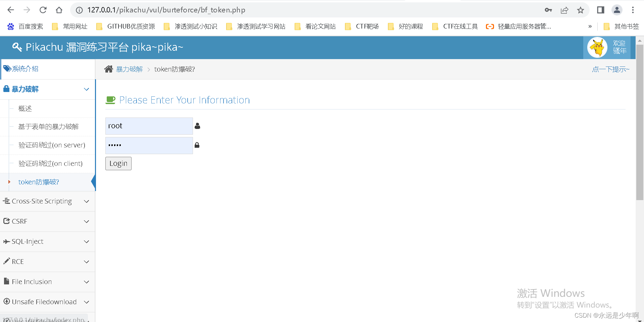Expand the RCE sidebar section
The image size is (644, 322).
click(x=48, y=262)
